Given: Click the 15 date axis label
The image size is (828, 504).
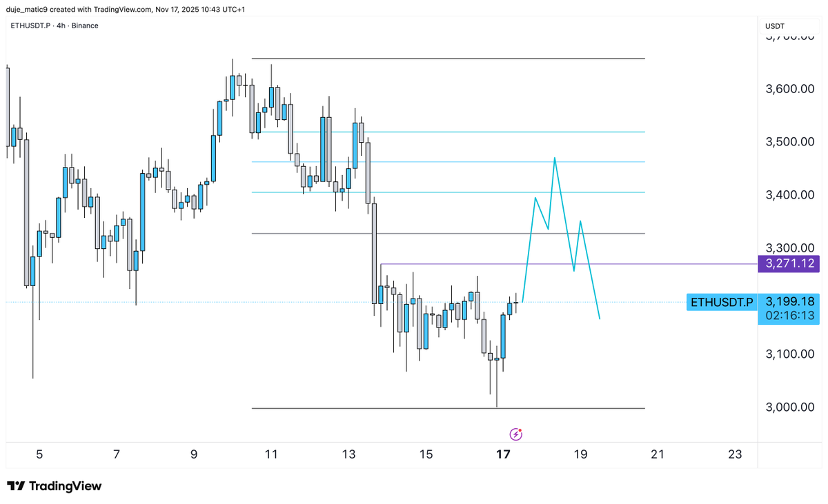Looking at the screenshot, I should coord(426,454).
